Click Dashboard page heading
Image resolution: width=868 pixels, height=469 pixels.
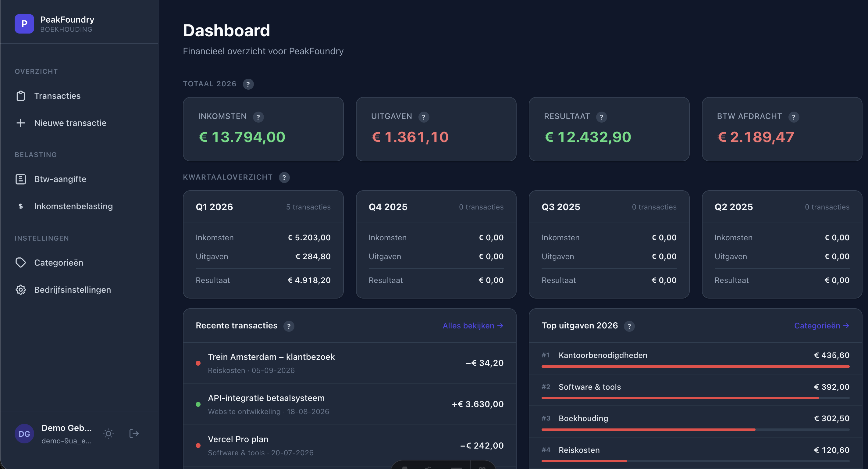tap(226, 30)
